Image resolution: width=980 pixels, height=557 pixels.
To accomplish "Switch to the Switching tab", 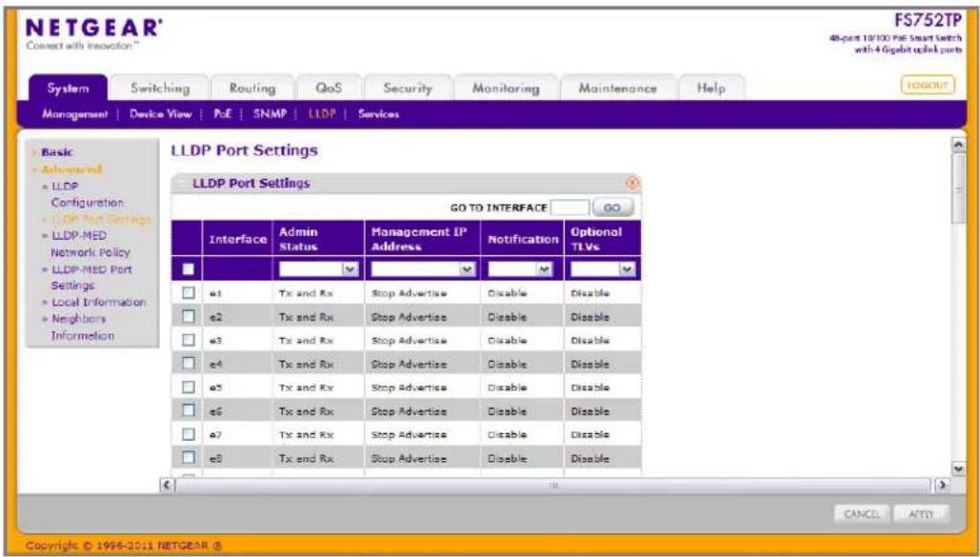I will (x=160, y=89).
